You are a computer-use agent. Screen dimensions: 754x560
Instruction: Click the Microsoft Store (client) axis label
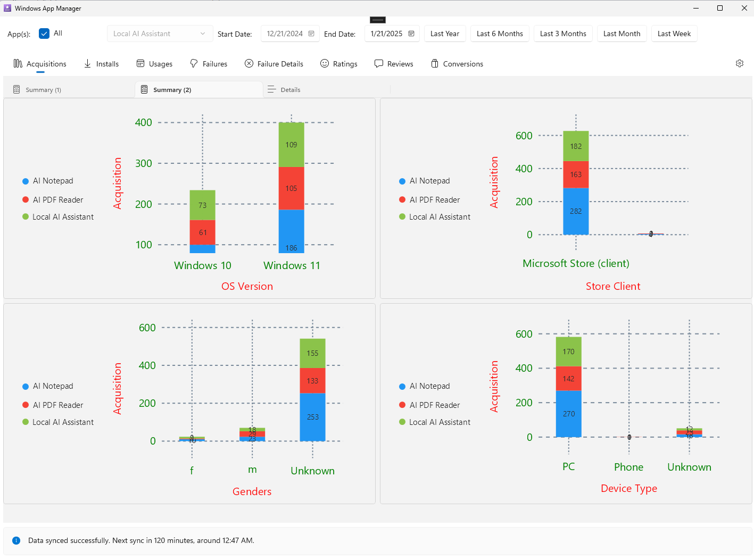(576, 263)
